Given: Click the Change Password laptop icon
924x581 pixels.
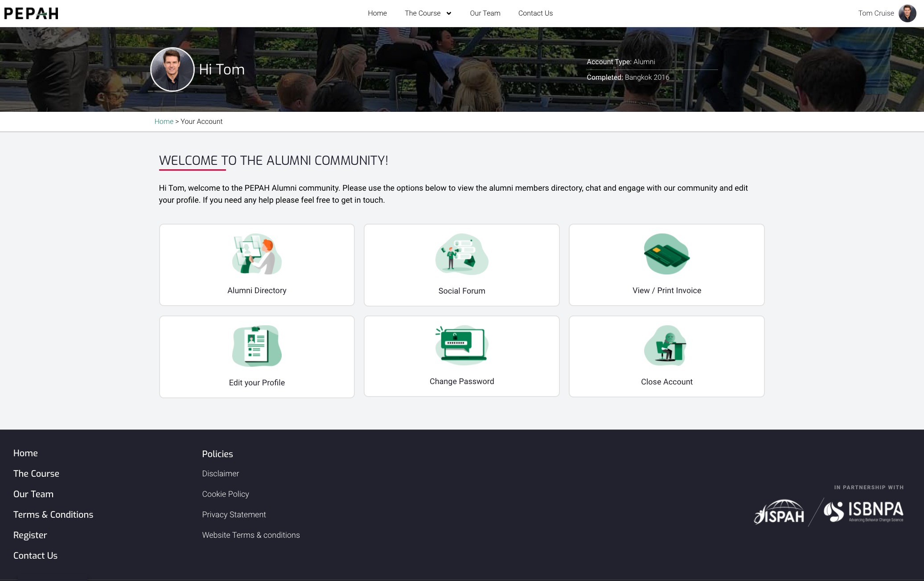Looking at the screenshot, I should pyautogui.click(x=461, y=344).
